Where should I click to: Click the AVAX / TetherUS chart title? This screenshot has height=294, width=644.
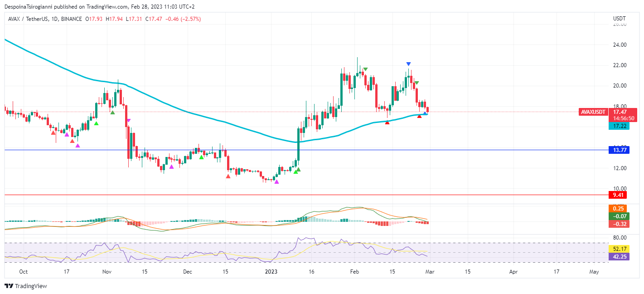pyautogui.click(x=29, y=19)
